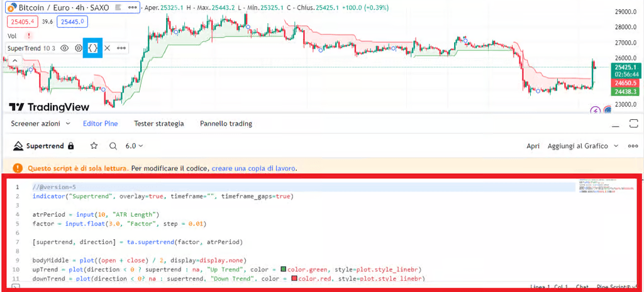
Task: Click the Vol indicator error exclamation mark
Action: tap(28, 36)
